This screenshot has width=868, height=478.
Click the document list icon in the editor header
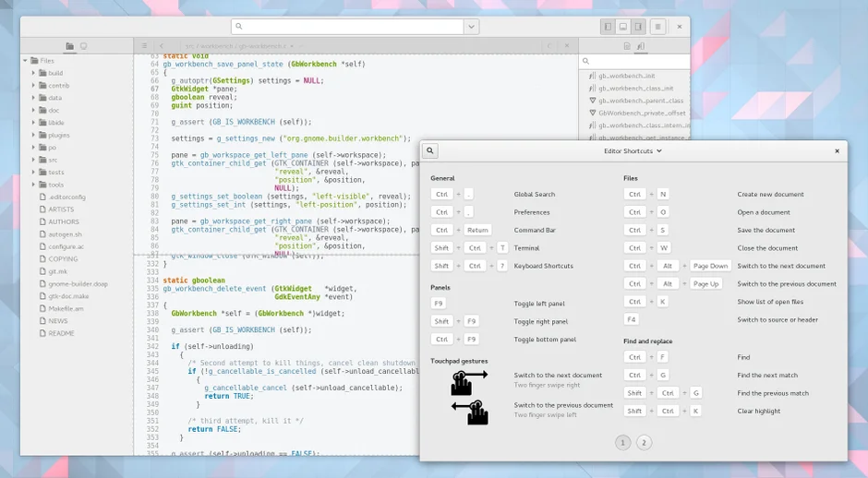(x=143, y=45)
